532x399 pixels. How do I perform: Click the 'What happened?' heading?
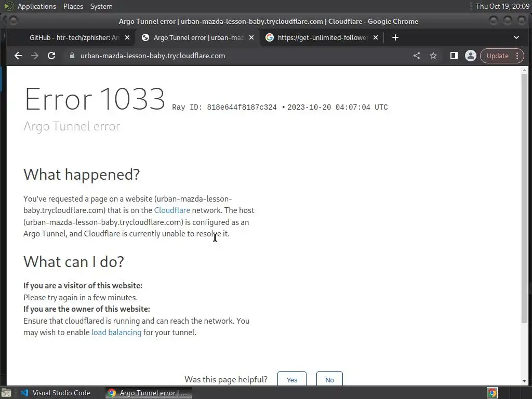click(82, 175)
